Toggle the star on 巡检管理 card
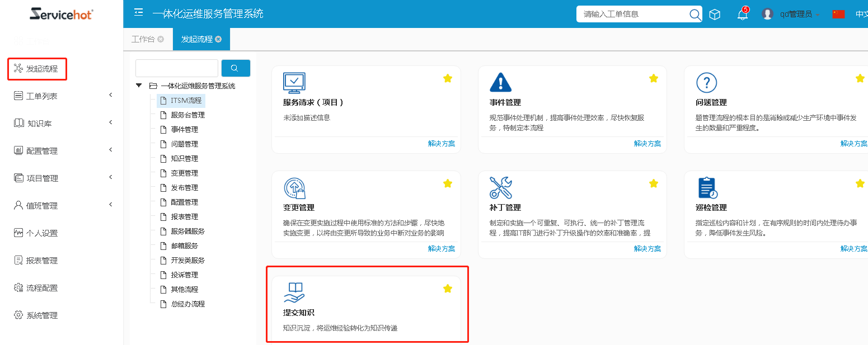 [860, 183]
